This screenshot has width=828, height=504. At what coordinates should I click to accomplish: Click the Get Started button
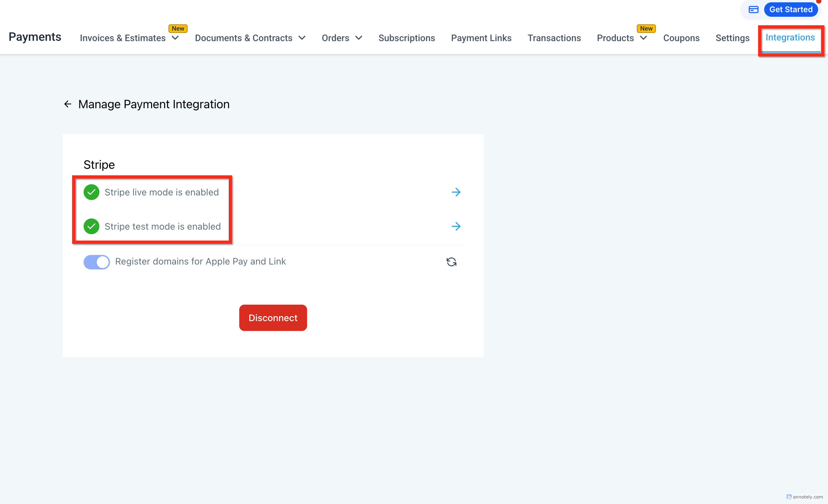791,10
